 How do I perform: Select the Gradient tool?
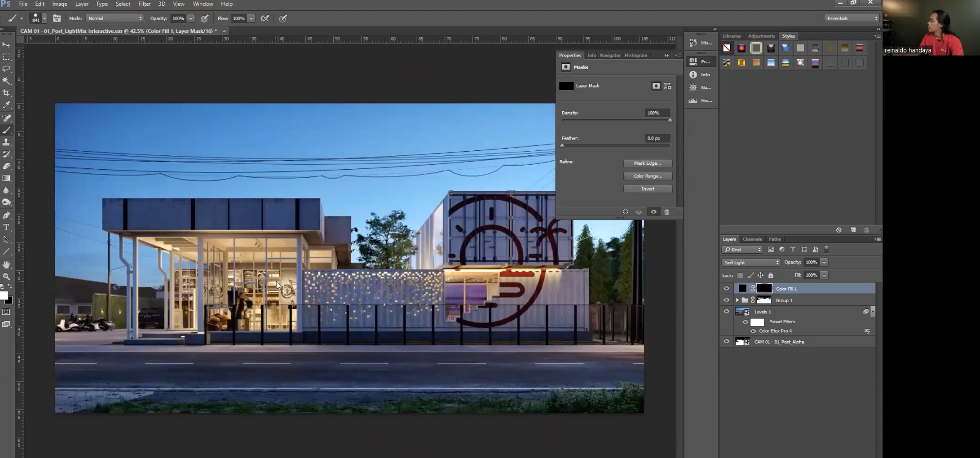[7, 178]
